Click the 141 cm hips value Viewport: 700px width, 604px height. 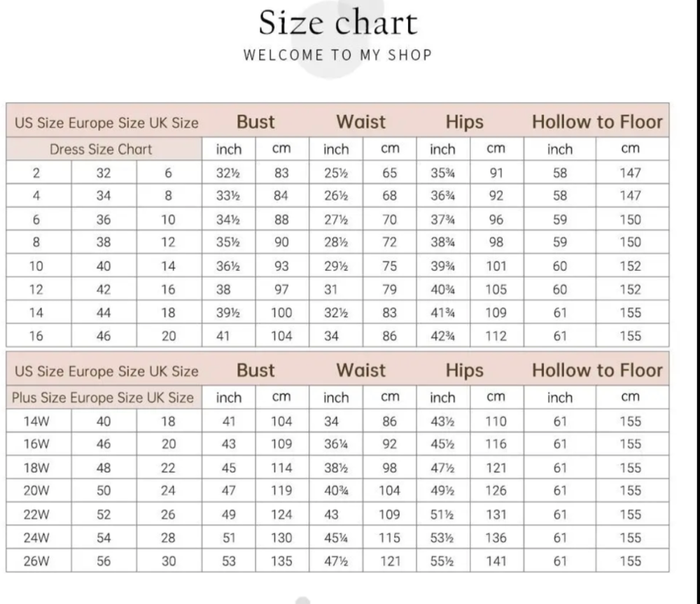click(x=496, y=561)
